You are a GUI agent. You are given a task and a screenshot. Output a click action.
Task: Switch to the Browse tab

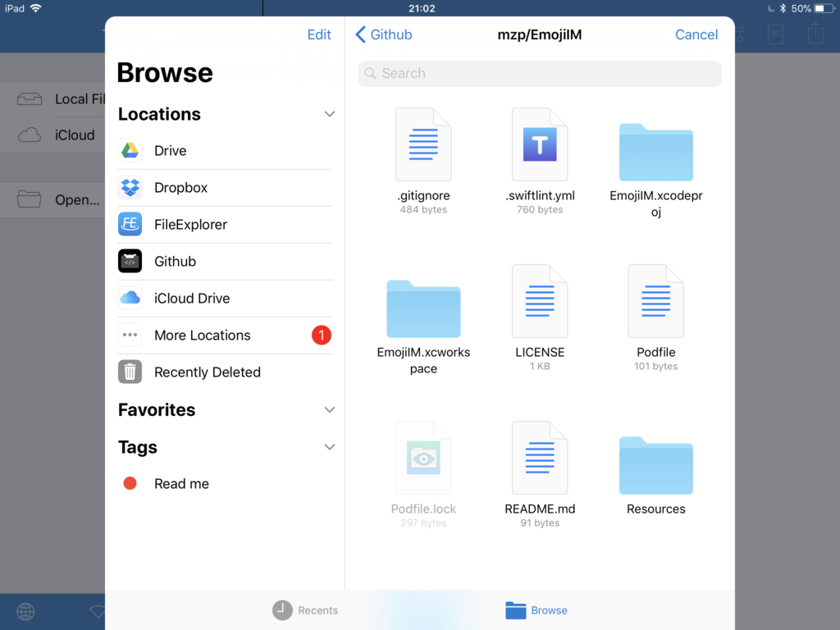536,610
